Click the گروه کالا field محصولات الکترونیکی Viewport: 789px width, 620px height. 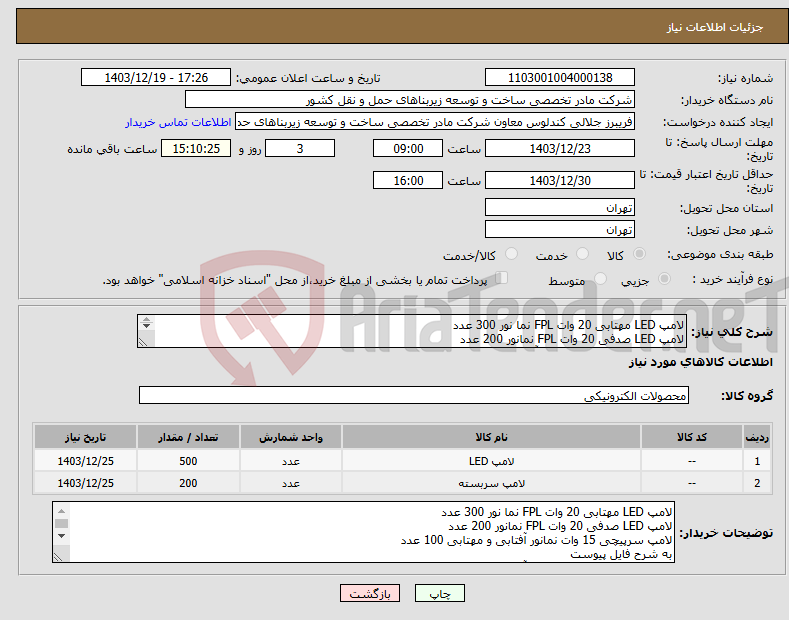(x=414, y=396)
